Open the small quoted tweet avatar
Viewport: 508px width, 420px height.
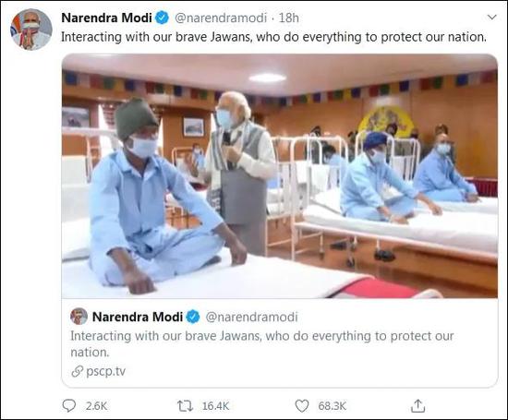(79, 317)
